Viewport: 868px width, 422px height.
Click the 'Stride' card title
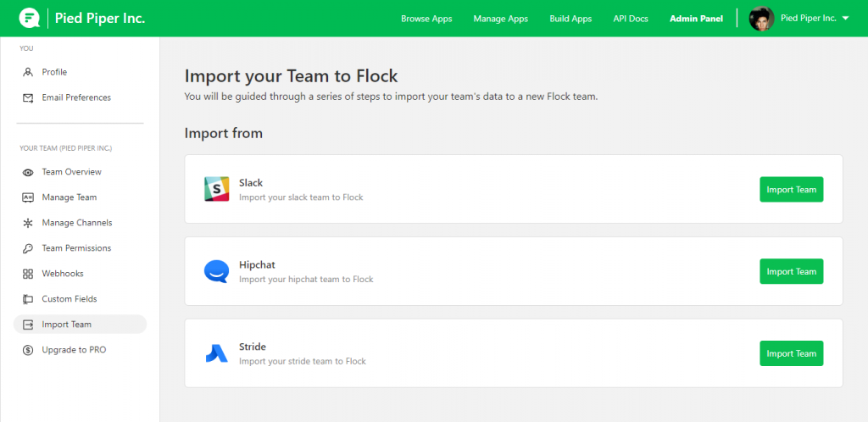[x=253, y=347]
